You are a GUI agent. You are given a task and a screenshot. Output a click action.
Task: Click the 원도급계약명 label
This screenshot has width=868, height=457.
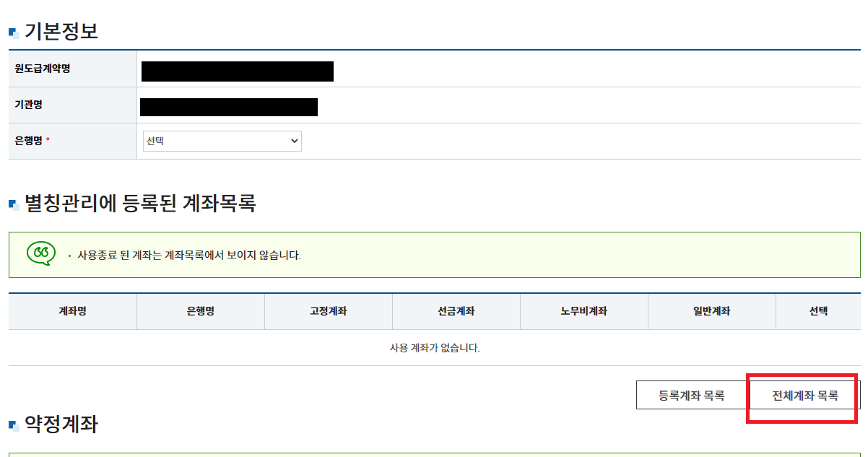tap(43, 69)
